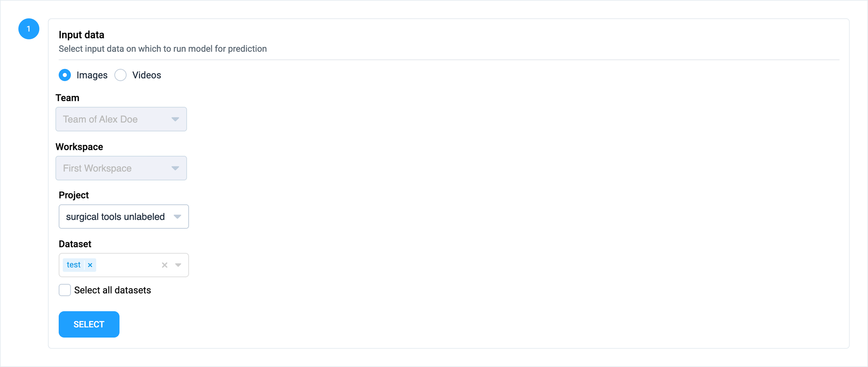Click inside the Dataset input field
This screenshot has width=868, height=367.
click(x=128, y=265)
